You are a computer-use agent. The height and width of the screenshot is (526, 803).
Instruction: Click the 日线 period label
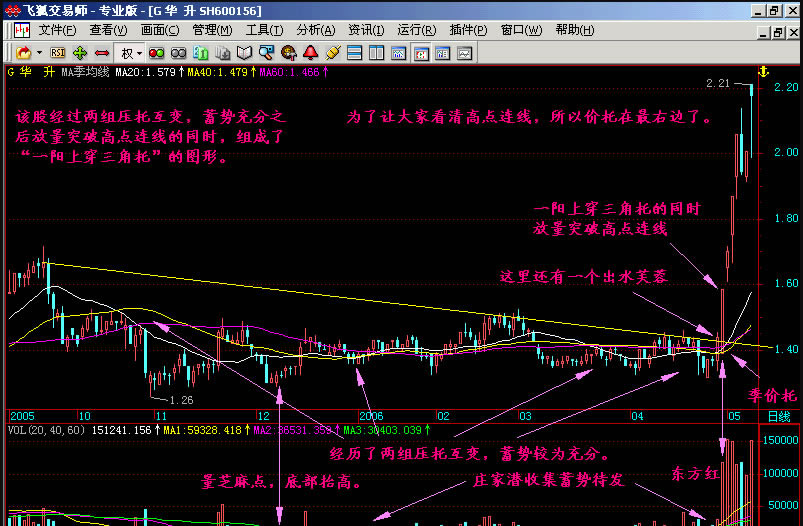pyautogui.click(x=777, y=415)
